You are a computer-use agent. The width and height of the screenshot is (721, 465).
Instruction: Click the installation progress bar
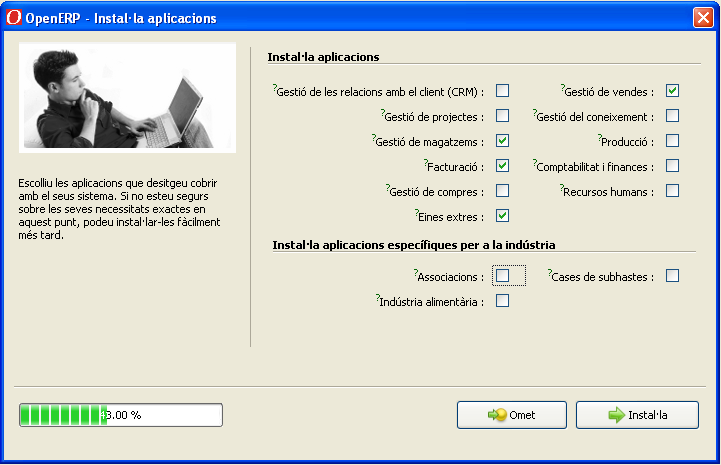pos(121,415)
